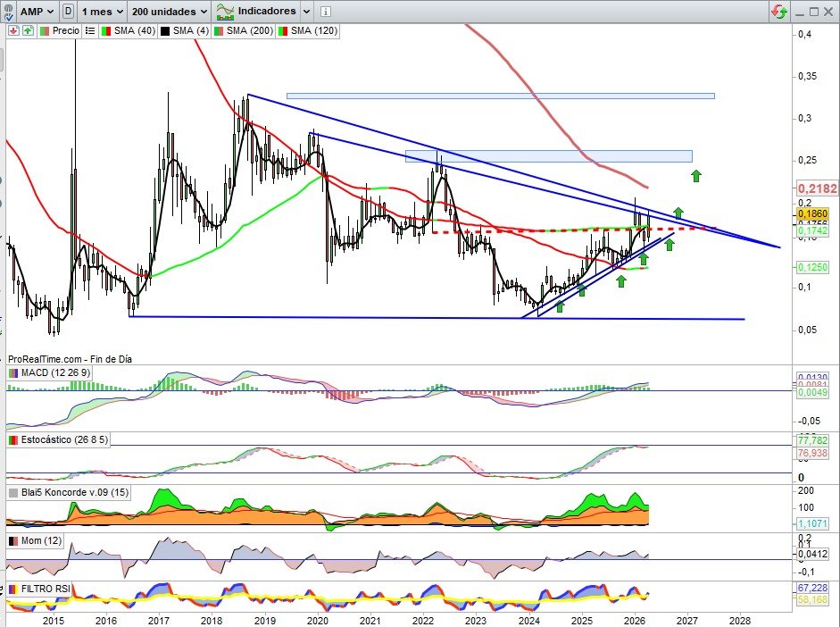Image resolution: width=840 pixels, height=627 pixels.
Task: Click the info 'i' icon in top toolbar
Action: (325, 12)
